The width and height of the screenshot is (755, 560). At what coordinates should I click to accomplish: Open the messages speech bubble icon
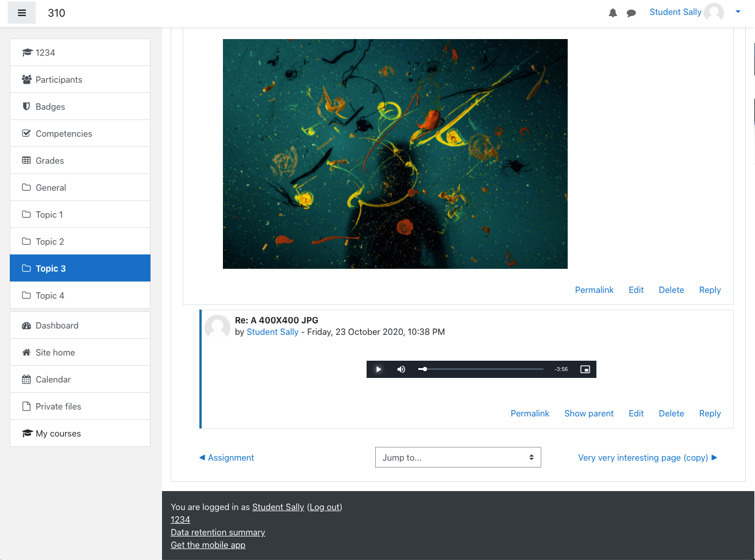click(631, 13)
